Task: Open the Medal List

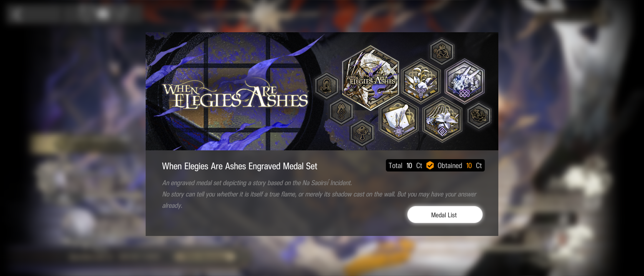Action: 445,215
